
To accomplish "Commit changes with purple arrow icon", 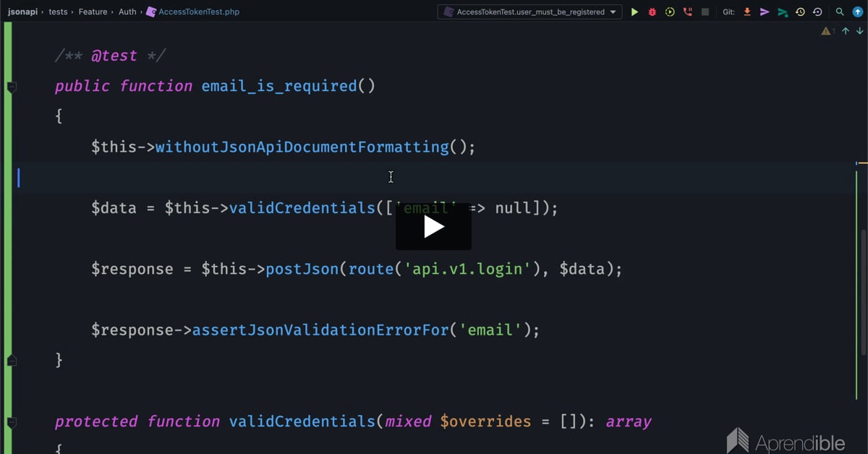I will tap(765, 12).
